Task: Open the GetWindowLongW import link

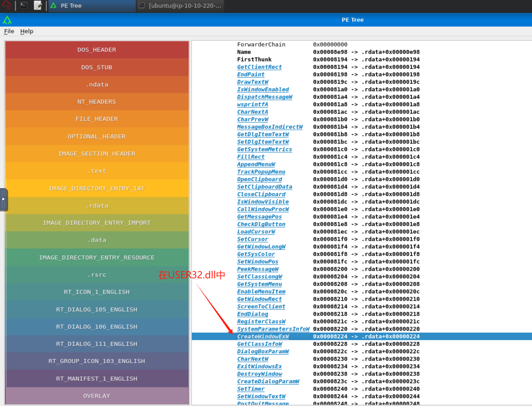Action: [x=261, y=247]
